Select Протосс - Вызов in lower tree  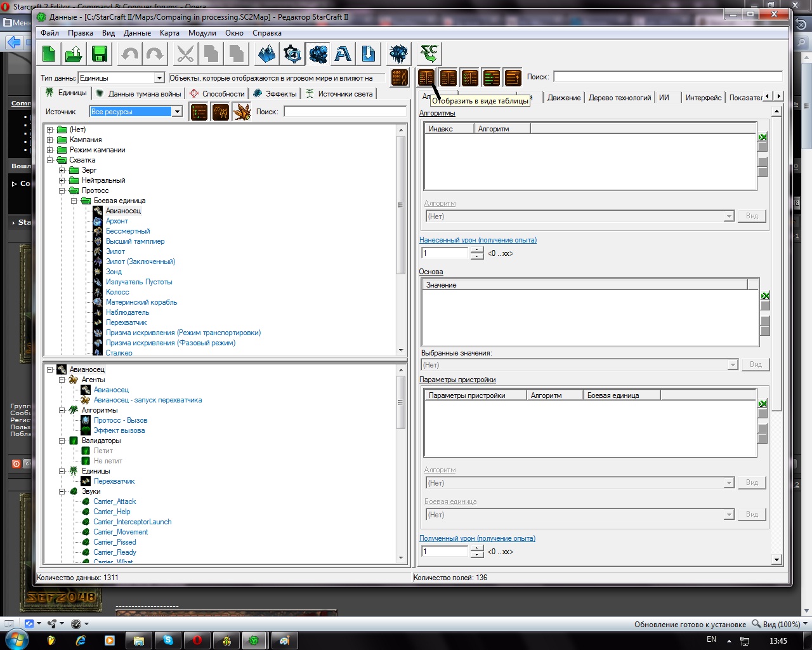(121, 420)
